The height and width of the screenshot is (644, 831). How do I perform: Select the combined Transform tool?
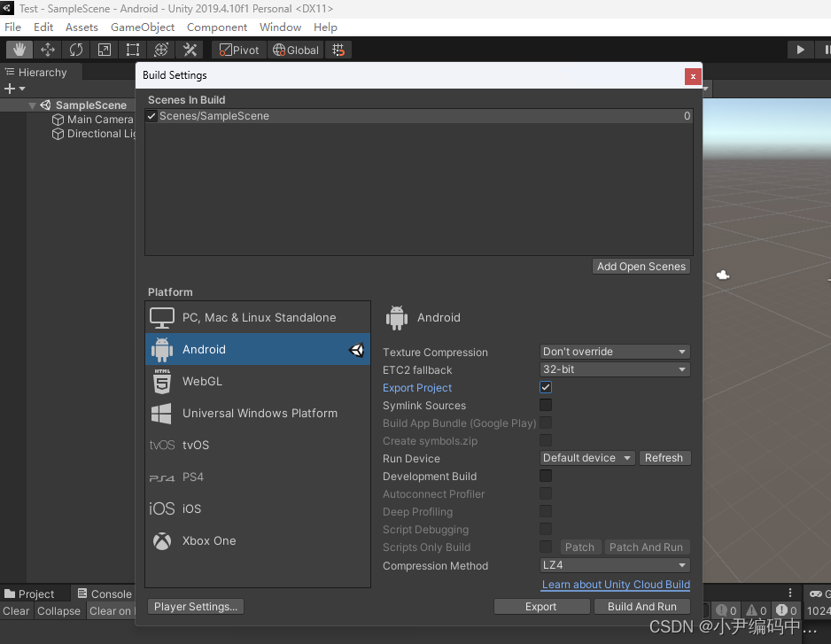161,50
